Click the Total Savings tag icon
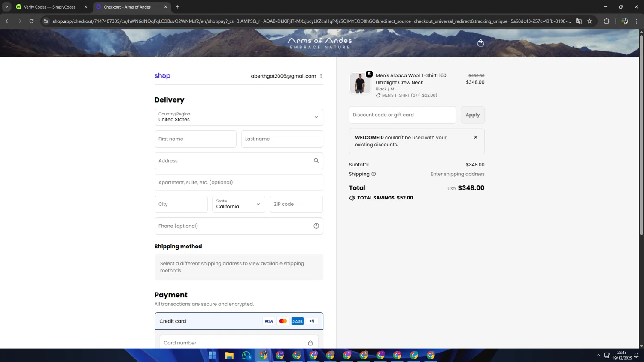This screenshot has width=644, height=362. click(352, 198)
